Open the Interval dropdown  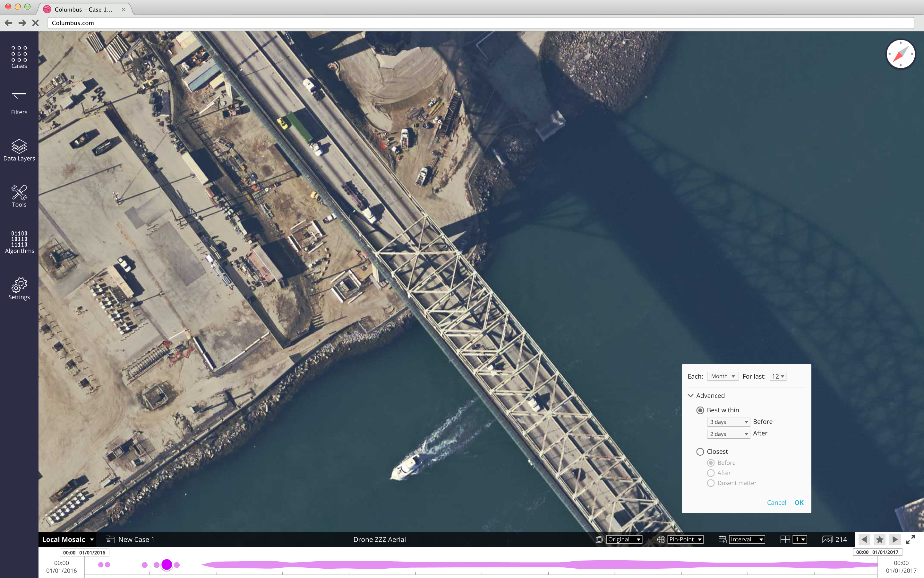[747, 539]
